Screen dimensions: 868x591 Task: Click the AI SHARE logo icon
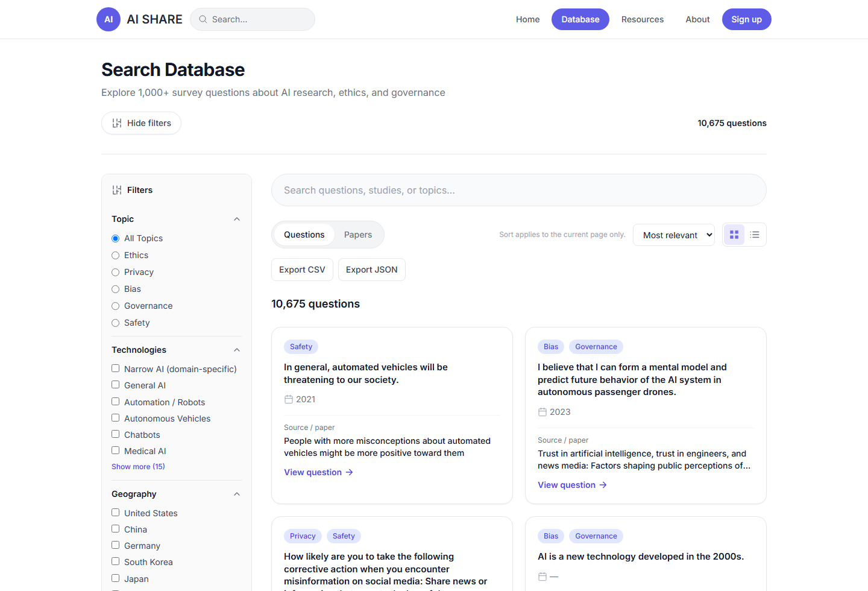[108, 19]
